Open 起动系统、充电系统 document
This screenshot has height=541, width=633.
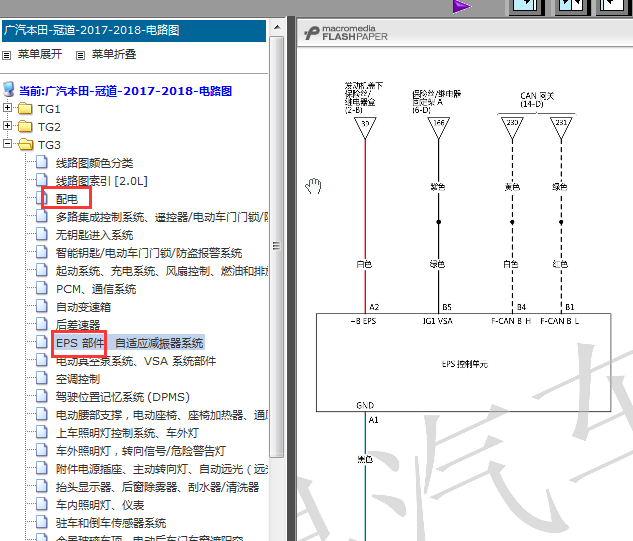[162, 270]
